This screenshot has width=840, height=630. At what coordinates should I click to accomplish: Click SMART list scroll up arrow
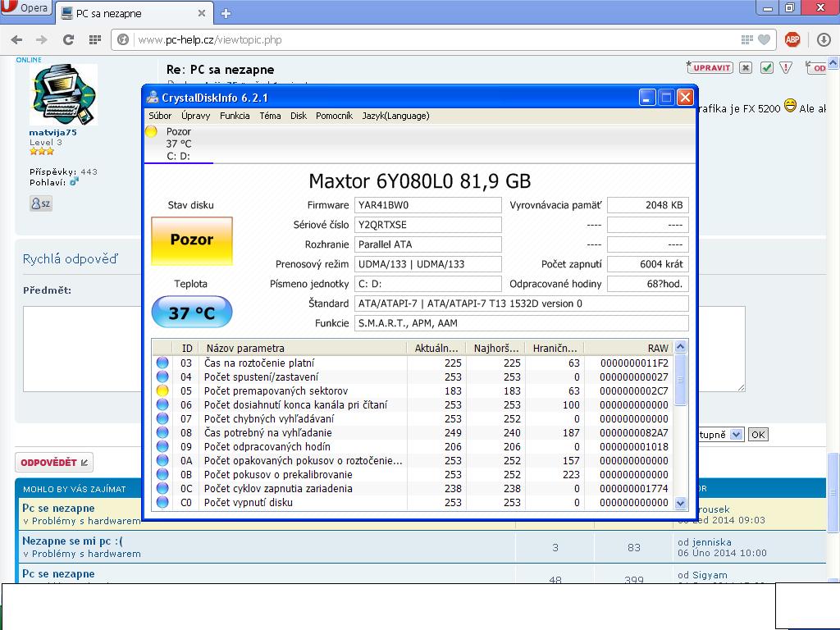pos(680,347)
